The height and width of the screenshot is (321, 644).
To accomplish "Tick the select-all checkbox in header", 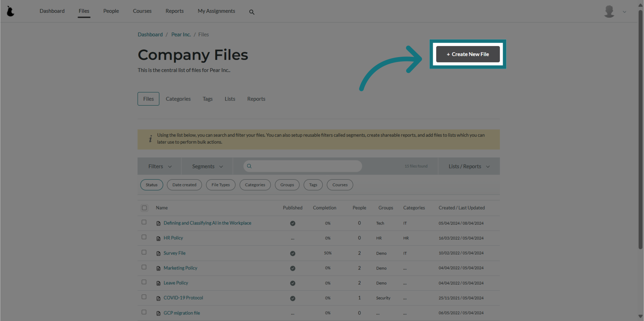I will click(144, 208).
